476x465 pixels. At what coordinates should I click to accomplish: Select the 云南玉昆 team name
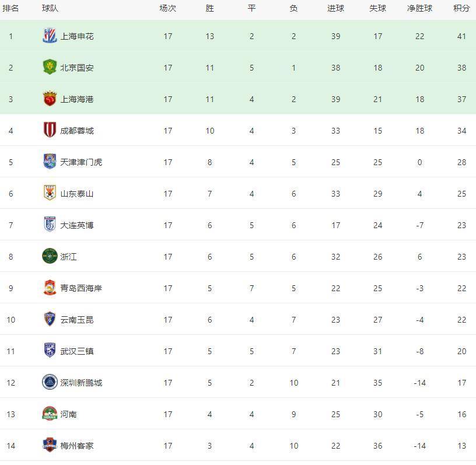point(76,320)
